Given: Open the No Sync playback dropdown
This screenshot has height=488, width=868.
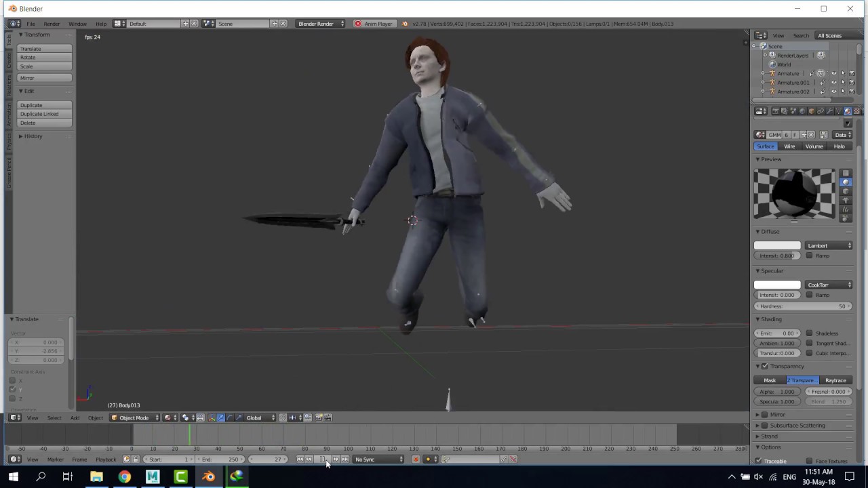Looking at the screenshot, I should point(378,460).
